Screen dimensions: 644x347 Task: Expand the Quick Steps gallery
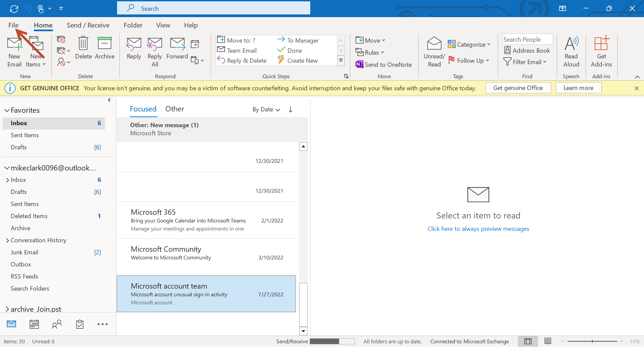click(x=341, y=61)
